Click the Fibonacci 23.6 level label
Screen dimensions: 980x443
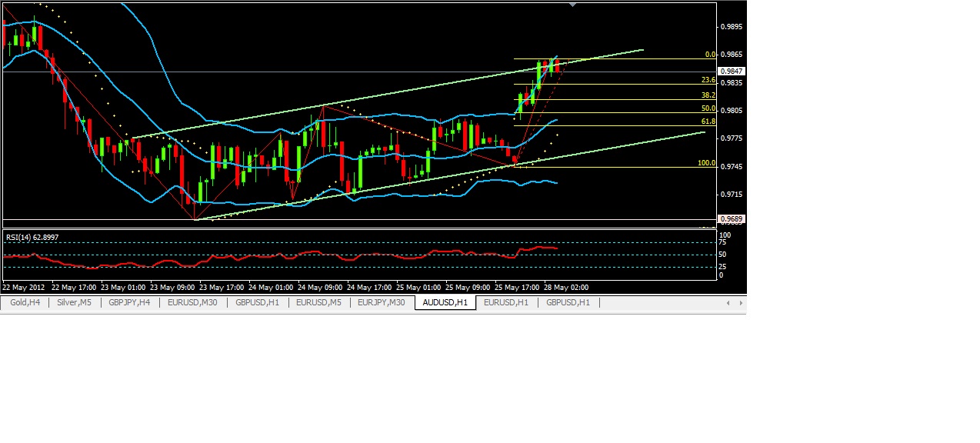click(x=708, y=80)
